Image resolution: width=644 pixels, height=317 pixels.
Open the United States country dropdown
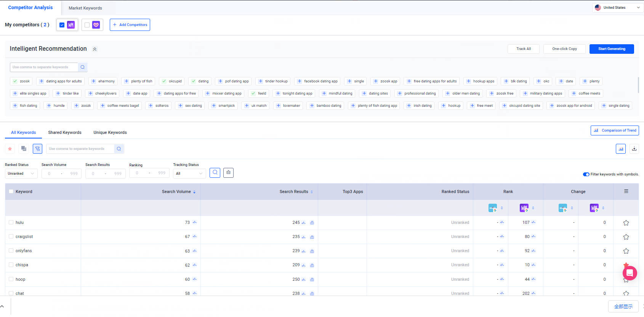[617, 8]
